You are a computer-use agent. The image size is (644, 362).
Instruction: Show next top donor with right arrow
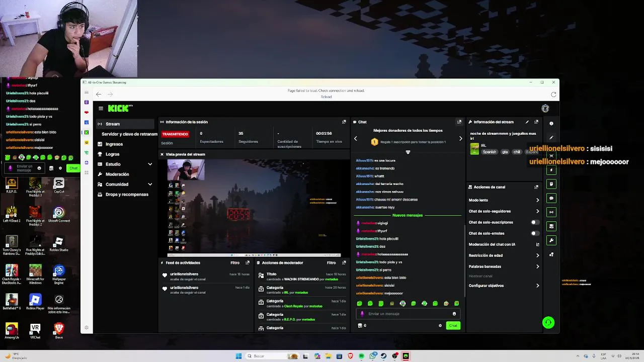[x=460, y=138]
